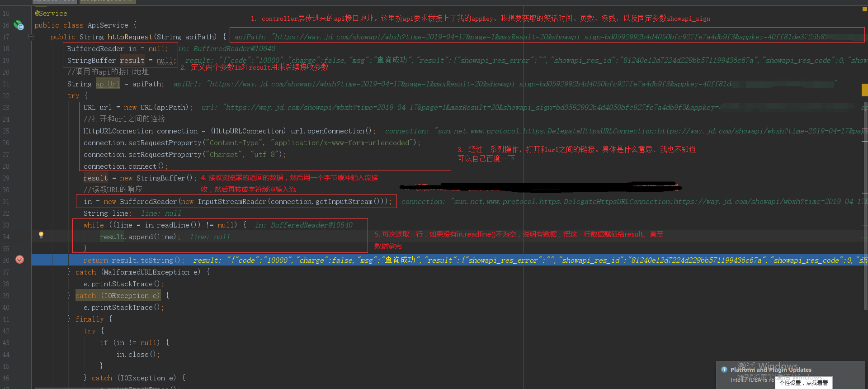This screenshot has width=868, height=389.
Task: Click 'new StringBuffer()' on line 29
Action: pyautogui.click(x=156, y=178)
